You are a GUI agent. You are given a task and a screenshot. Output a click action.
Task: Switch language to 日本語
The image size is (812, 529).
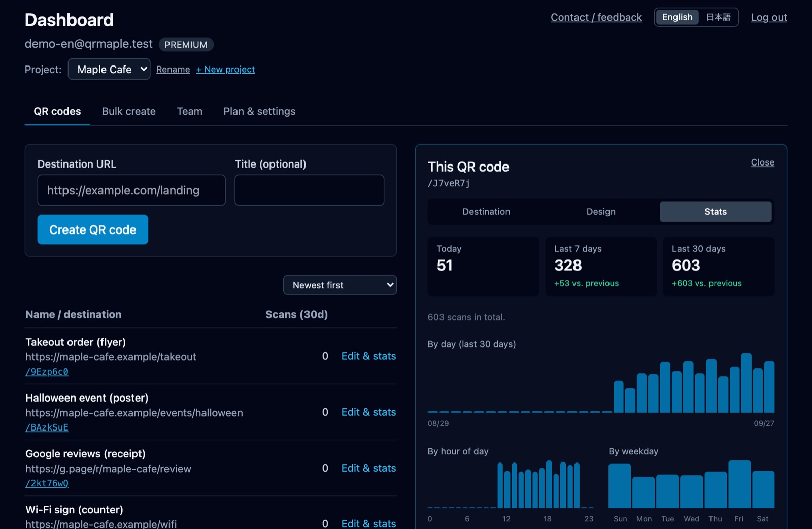point(719,17)
